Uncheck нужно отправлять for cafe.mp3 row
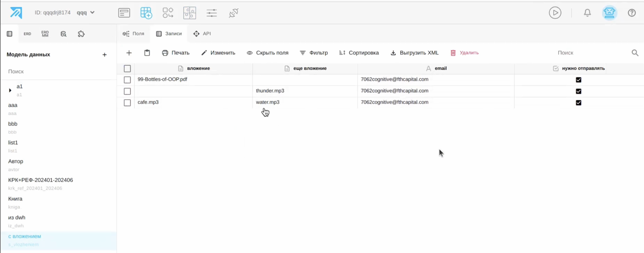Viewport: 644px width, 253px height. [578, 103]
